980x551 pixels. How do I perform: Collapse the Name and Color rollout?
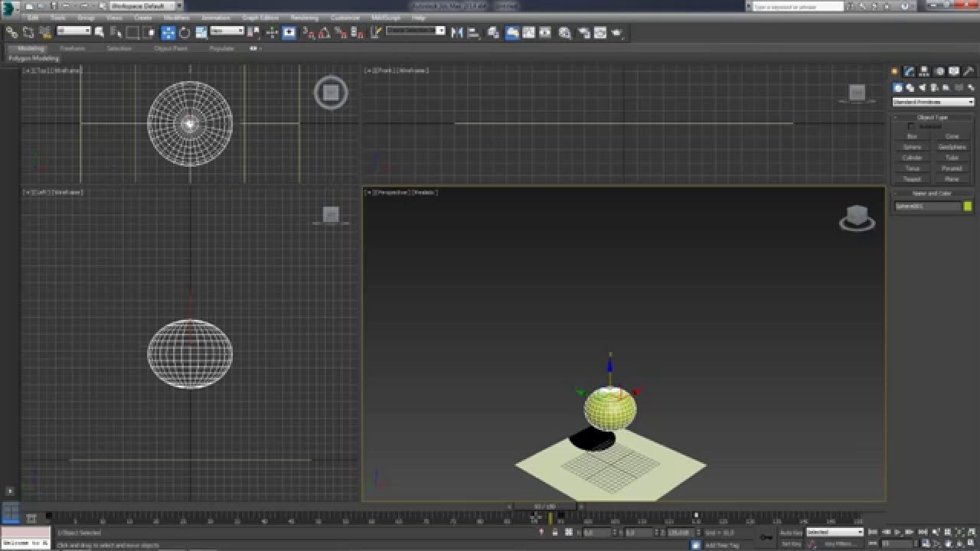point(933,194)
